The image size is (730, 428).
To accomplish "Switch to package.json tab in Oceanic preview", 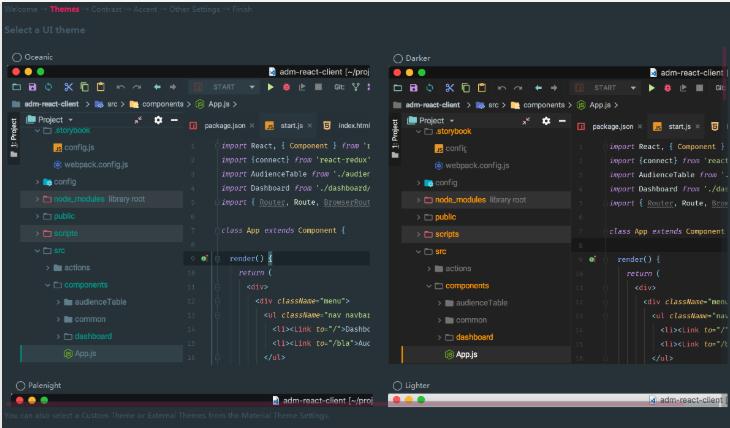I will pos(221,126).
